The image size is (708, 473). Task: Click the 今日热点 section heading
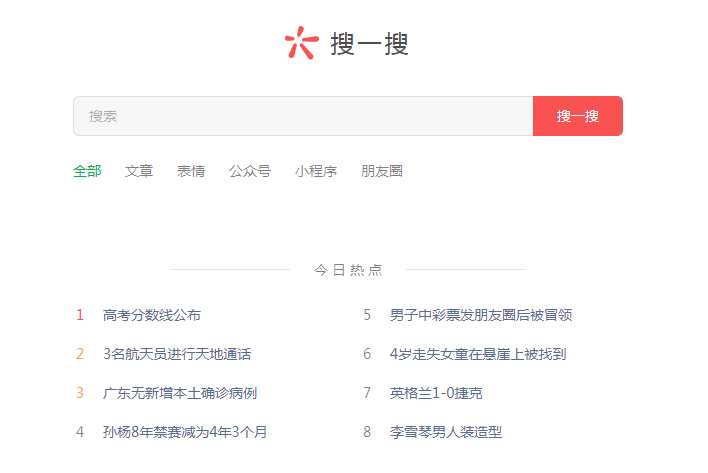click(348, 270)
